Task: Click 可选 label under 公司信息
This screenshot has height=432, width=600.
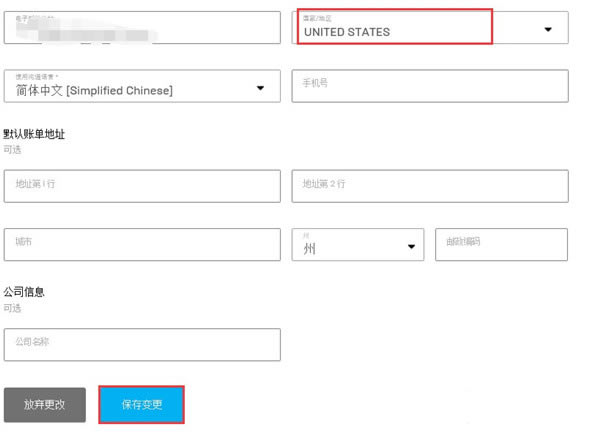Action: pos(12,308)
